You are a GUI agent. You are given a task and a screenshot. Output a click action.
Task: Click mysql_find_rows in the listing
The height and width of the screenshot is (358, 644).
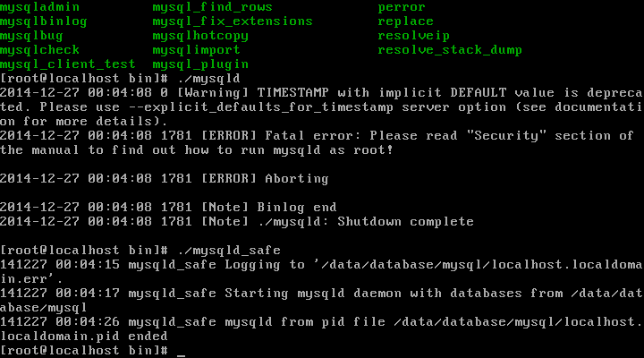(x=212, y=7)
